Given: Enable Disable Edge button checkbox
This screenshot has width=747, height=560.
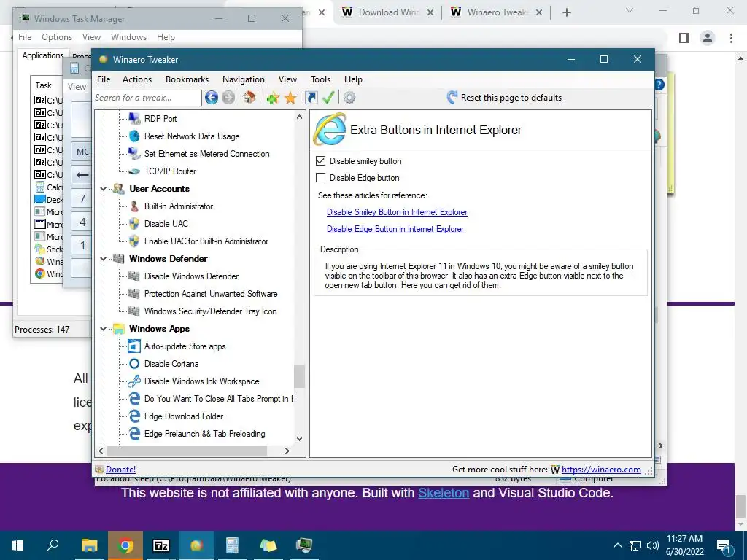Looking at the screenshot, I should click(321, 178).
